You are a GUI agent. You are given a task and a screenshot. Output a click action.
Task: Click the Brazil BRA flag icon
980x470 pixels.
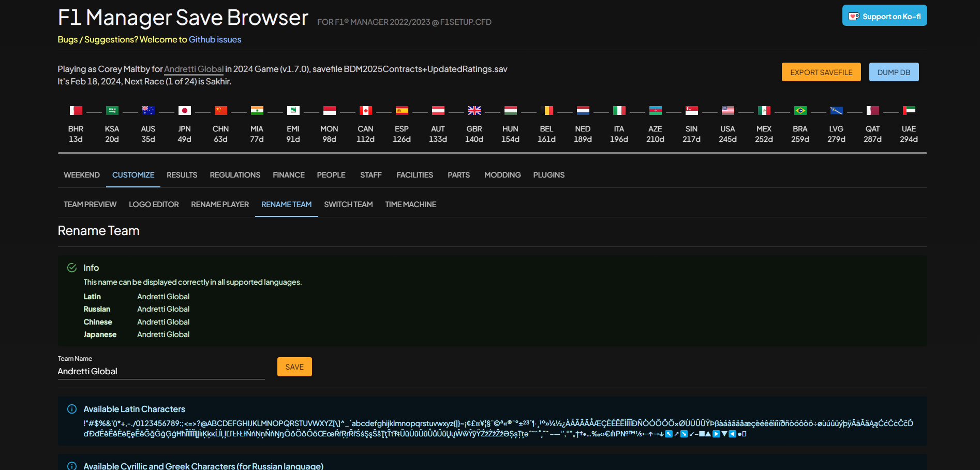800,110
